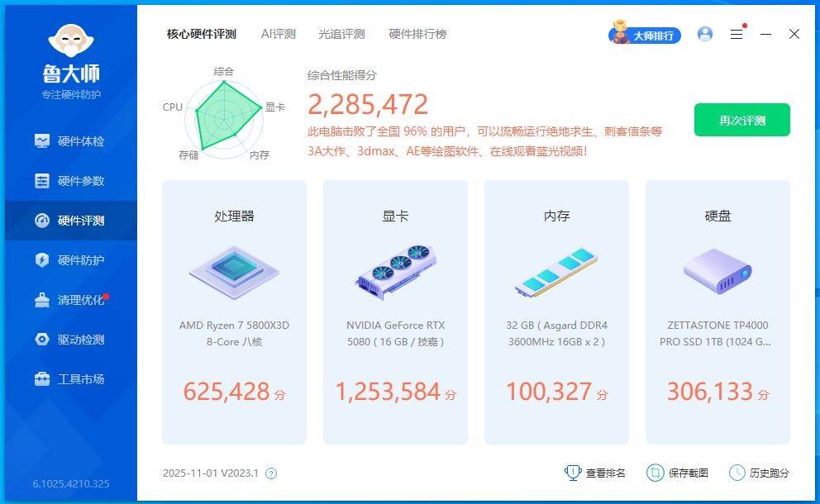Select the 清理优化 broom icon
The width and height of the screenshot is (820, 504).
point(44,300)
